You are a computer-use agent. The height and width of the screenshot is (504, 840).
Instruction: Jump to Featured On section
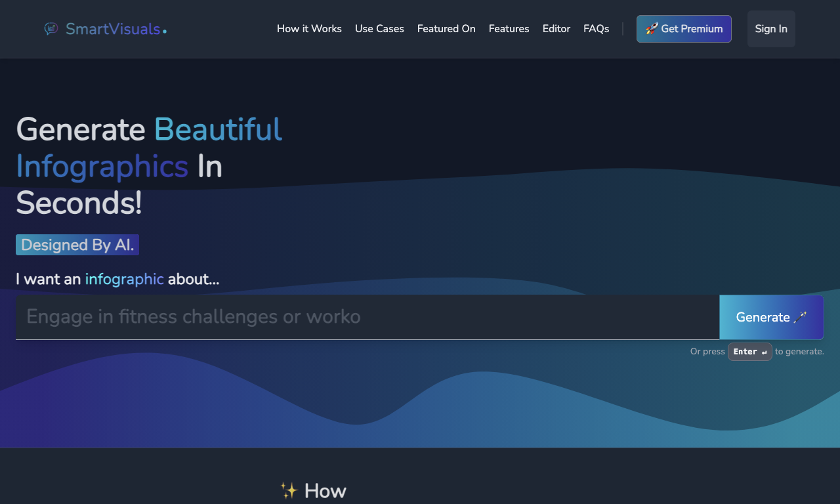446,29
